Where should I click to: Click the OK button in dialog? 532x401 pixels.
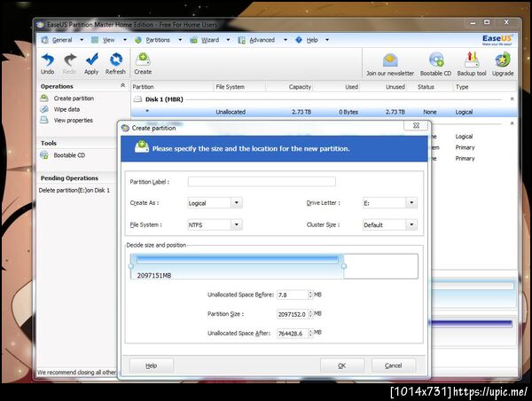click(x=342, y=366)
